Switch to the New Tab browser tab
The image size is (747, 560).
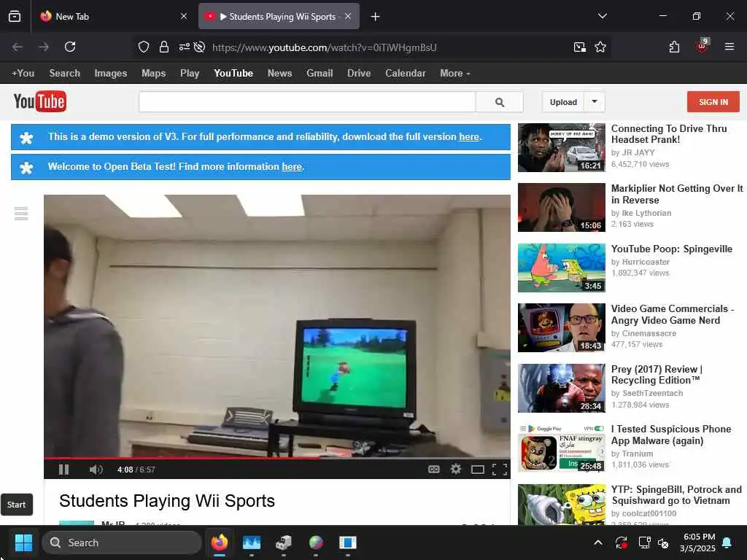coord(113,17)
